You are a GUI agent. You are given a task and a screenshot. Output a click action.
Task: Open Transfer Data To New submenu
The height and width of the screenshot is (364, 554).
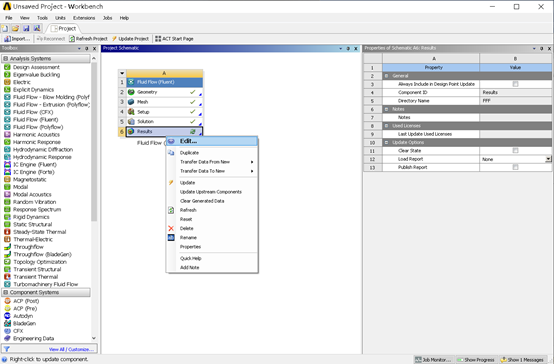pyautogui.click(x=212, y=171)
